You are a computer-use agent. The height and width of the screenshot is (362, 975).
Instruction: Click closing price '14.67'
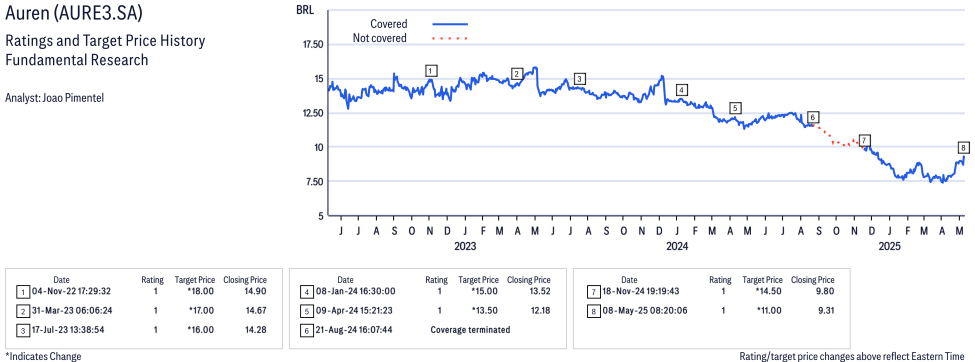tap(256, 310)
